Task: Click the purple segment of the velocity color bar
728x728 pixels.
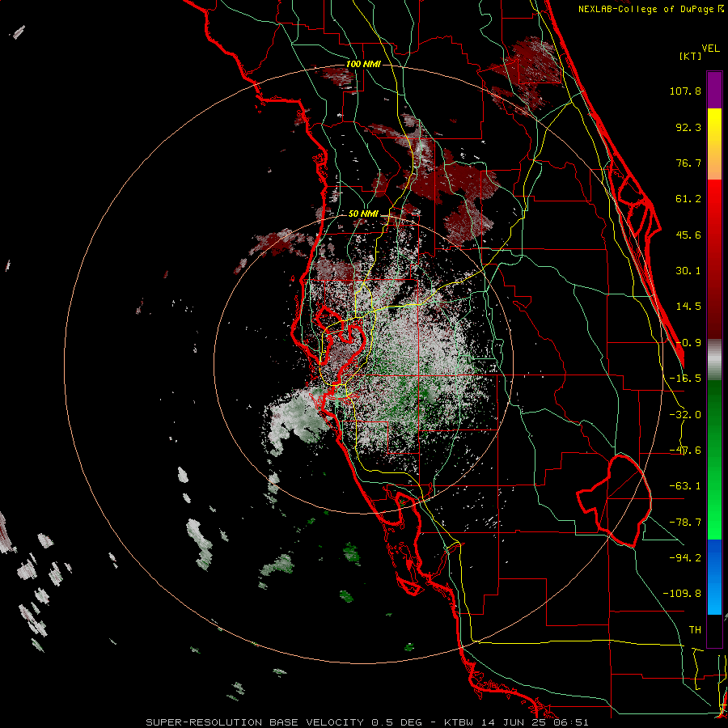Action: [714, 90]
